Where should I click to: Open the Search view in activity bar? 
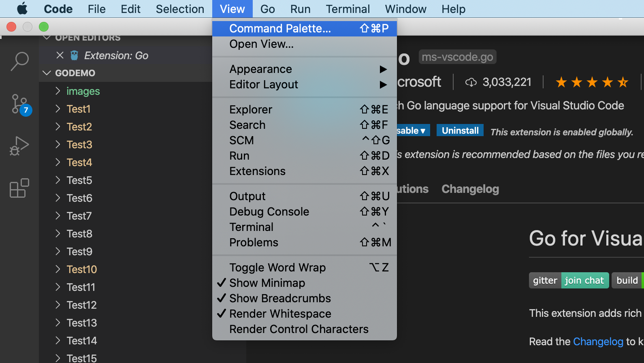pos(19,61)
